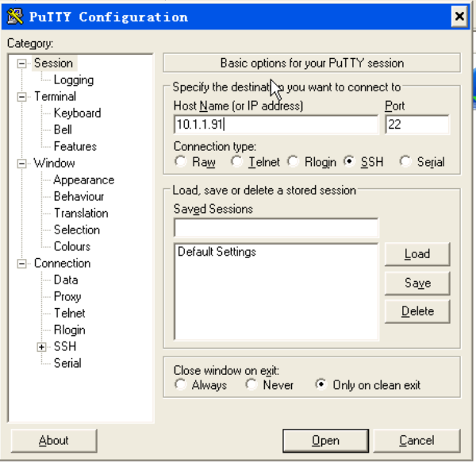Click the Save button
The image size is (476, 463).
click(x=417, y=284)
